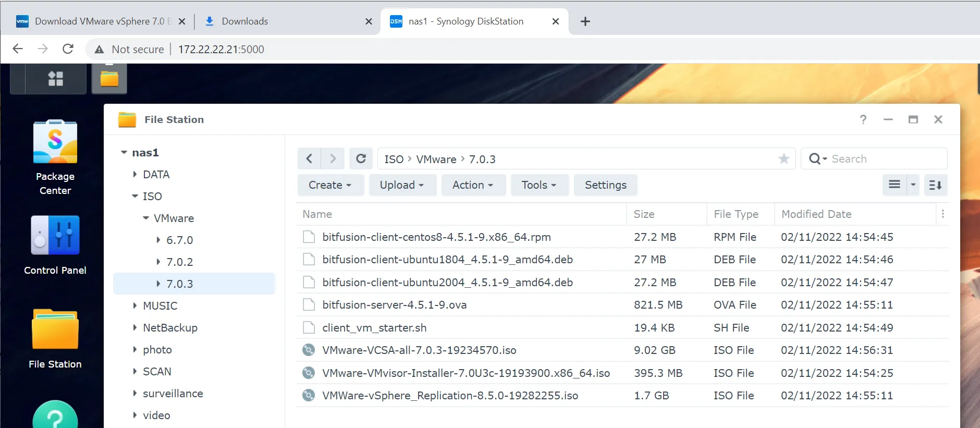Go back in File Station folder history

coord(309,158)
